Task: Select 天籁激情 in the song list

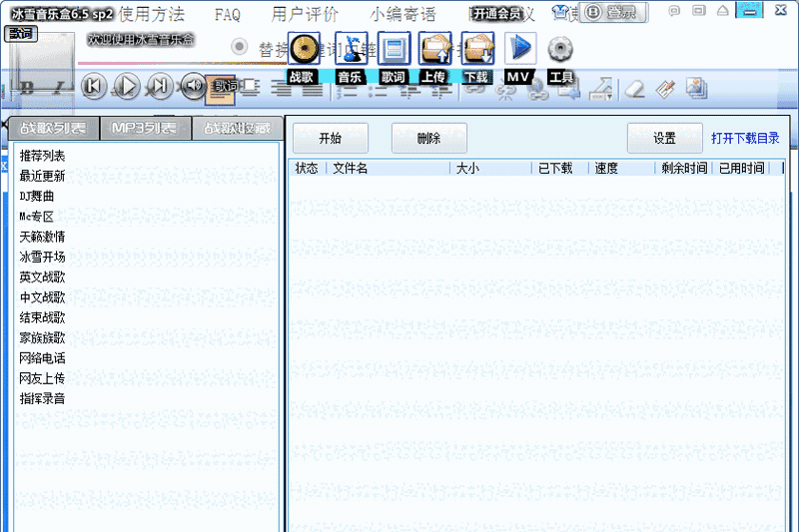Action: click(42, 237)
